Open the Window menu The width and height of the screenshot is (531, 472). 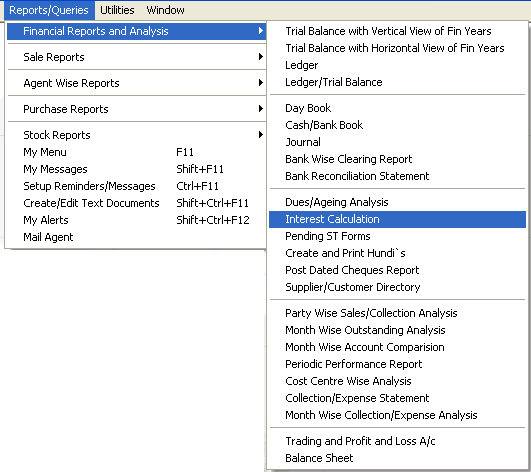click(165, 10)
